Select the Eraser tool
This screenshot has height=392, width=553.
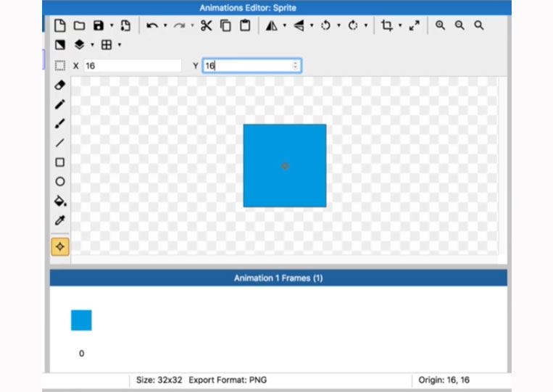click(60, 85)
